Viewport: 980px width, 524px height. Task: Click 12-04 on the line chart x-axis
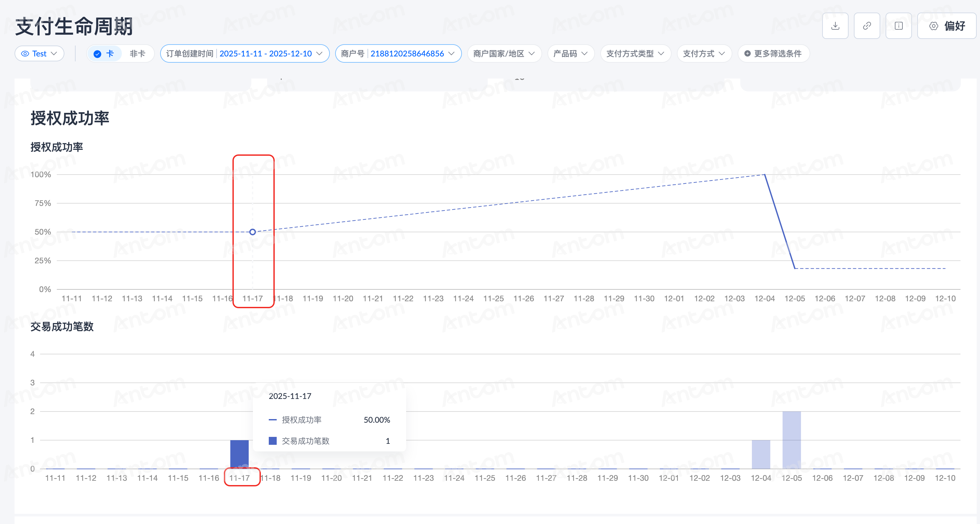pyautogui.click(x=765, y=299)
